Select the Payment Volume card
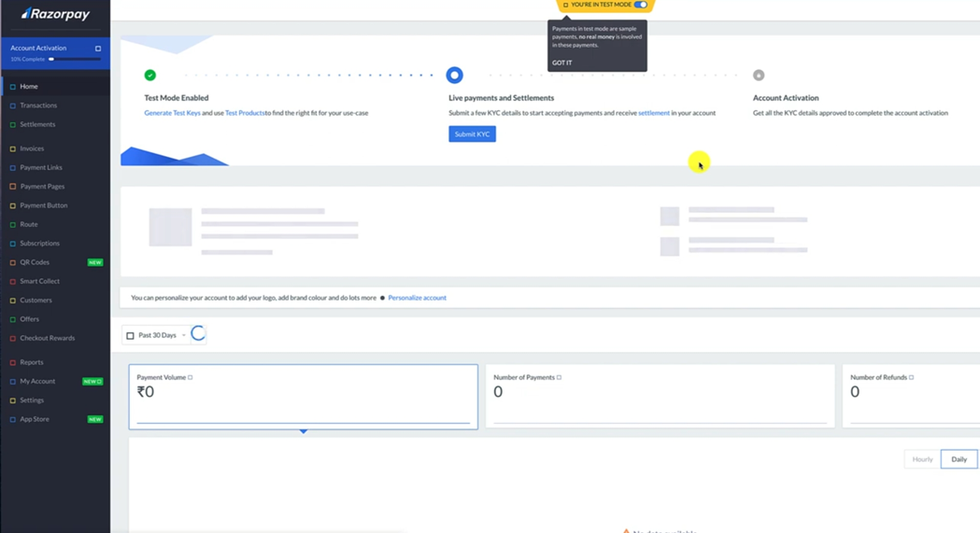Screen dimensions: 980x533 coord(303,397)
